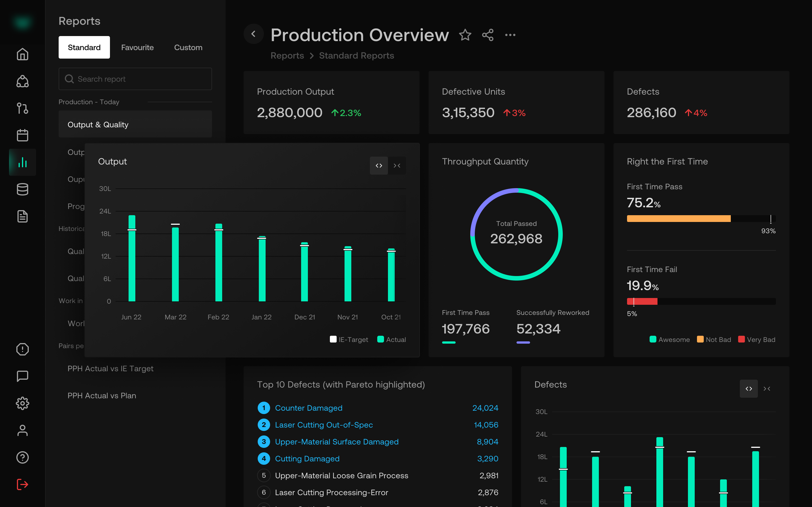812x507 pixels.
Task: Collapse the Defects chart panel
Action: coord(767,389)
